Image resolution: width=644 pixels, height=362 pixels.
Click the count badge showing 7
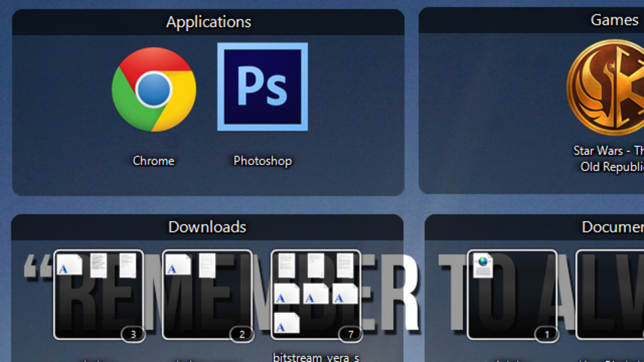pos(350,335)
